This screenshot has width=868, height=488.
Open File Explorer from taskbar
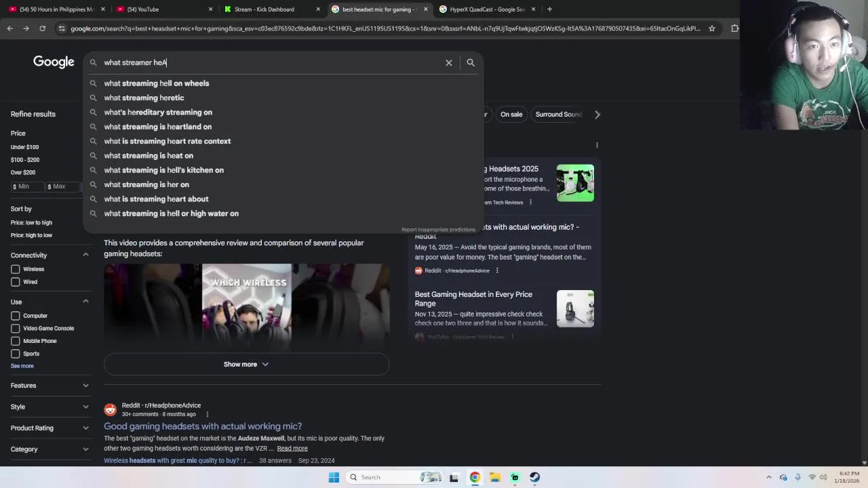495,477
